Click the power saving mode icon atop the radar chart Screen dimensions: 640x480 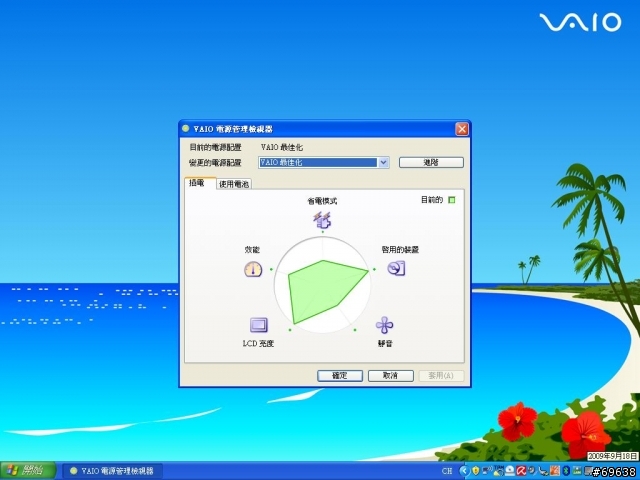coord(322,220)
